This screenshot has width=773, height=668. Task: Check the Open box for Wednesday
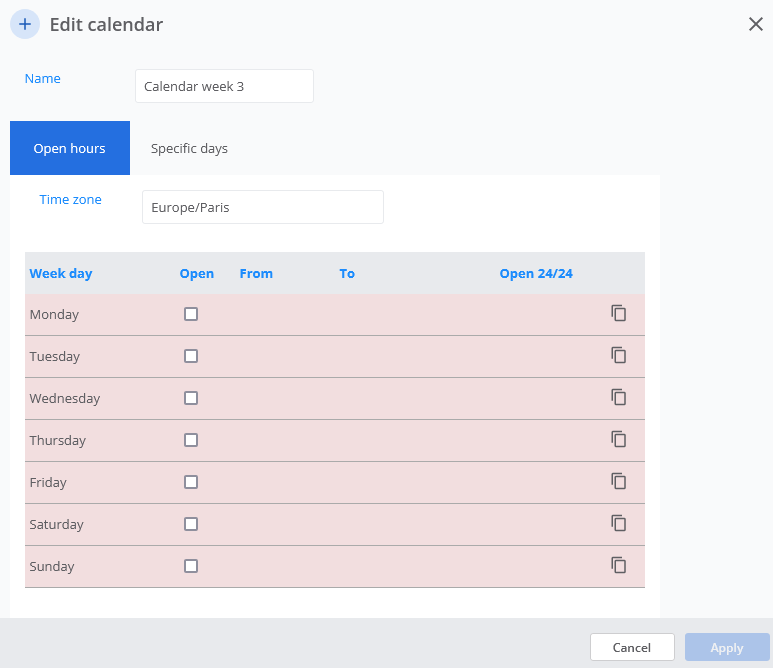pyautogui.click(x=191, y=398)
